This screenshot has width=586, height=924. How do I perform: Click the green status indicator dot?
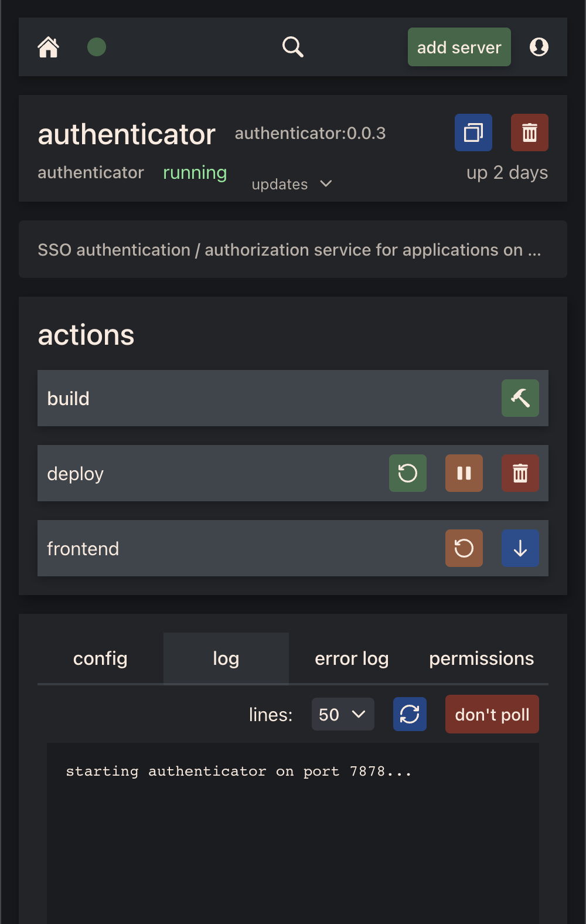[x=97, y=47]
